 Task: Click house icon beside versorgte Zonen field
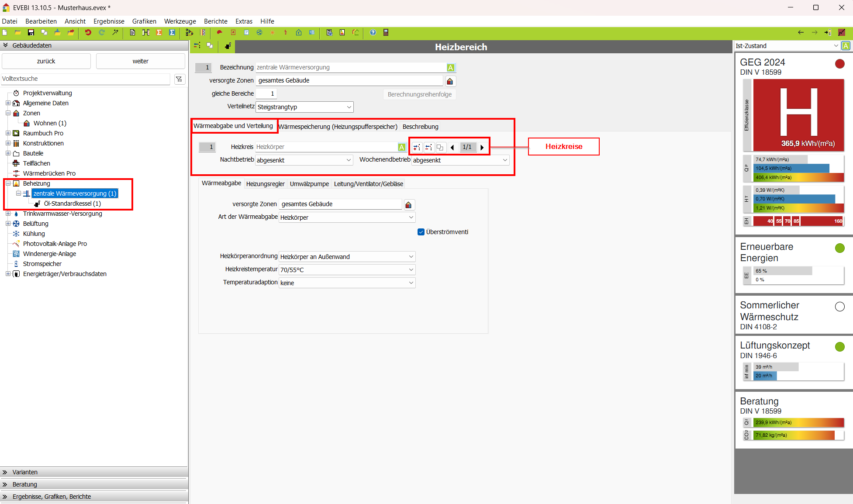click(450, 81)
